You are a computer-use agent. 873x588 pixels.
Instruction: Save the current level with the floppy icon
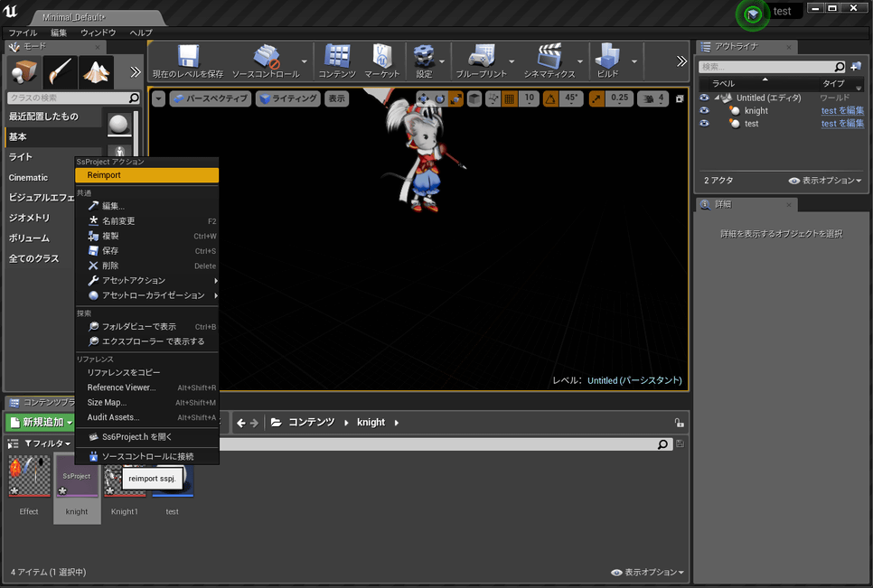coord(188,57)
